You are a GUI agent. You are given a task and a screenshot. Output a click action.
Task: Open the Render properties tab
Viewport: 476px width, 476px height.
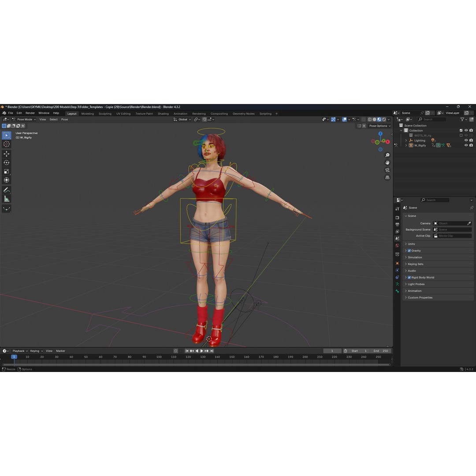click(x=398, y=217)
